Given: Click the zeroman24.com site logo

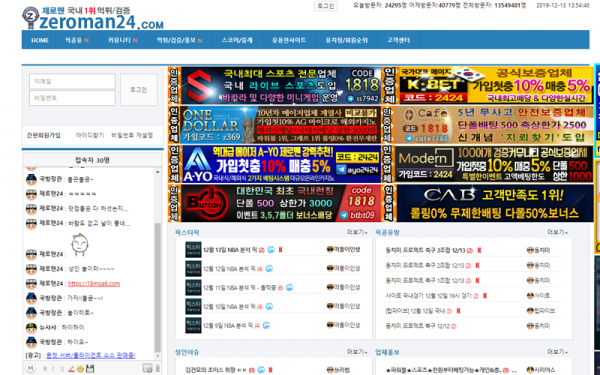Looking at the screenshot, I should click(93, 18).
